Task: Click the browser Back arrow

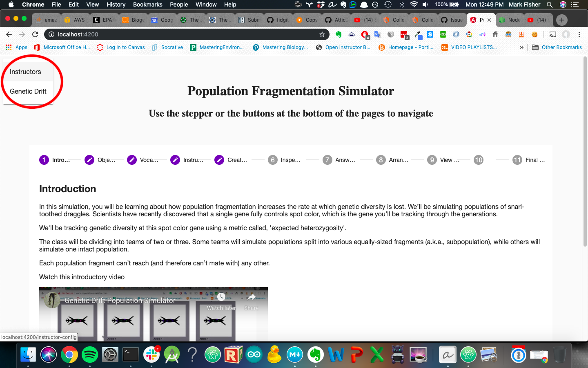Action: coord(9,34)
